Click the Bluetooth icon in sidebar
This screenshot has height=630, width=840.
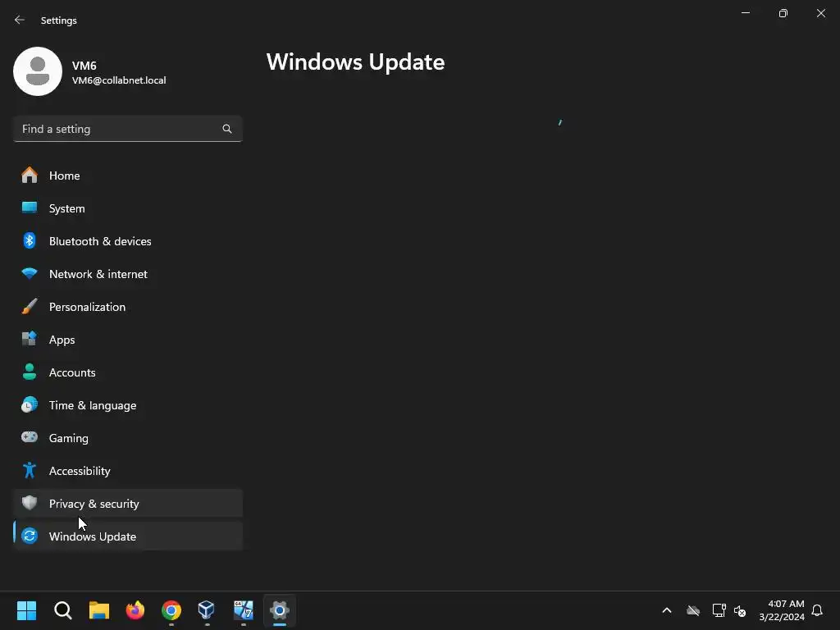click(30, 241)
